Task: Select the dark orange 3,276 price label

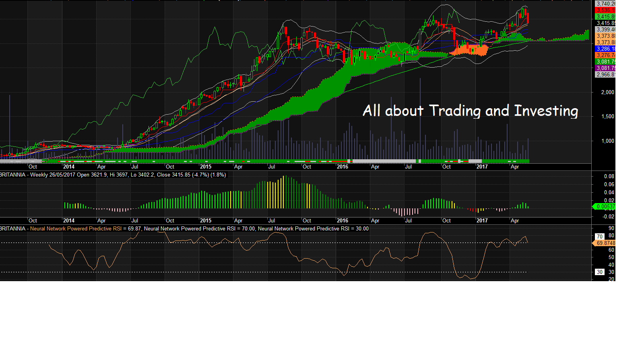Action: click(x=605, y=56)
